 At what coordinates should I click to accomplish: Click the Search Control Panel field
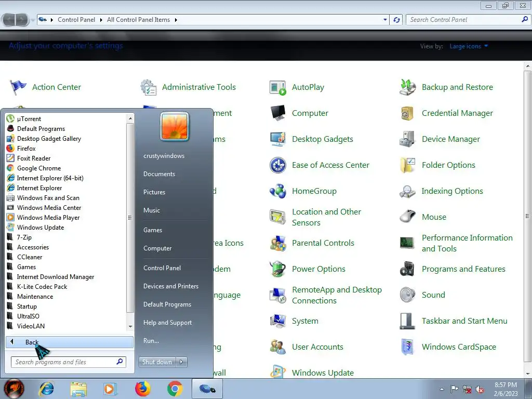[x=467, y=20]
